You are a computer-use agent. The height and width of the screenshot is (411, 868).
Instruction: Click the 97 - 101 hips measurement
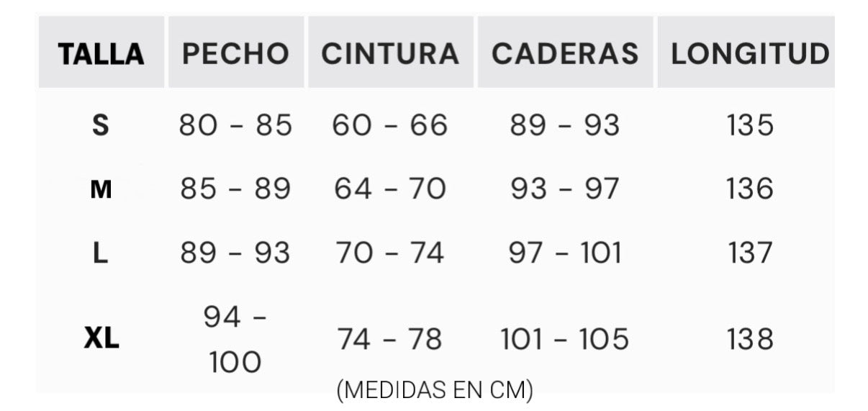click(x=565, y=253)
